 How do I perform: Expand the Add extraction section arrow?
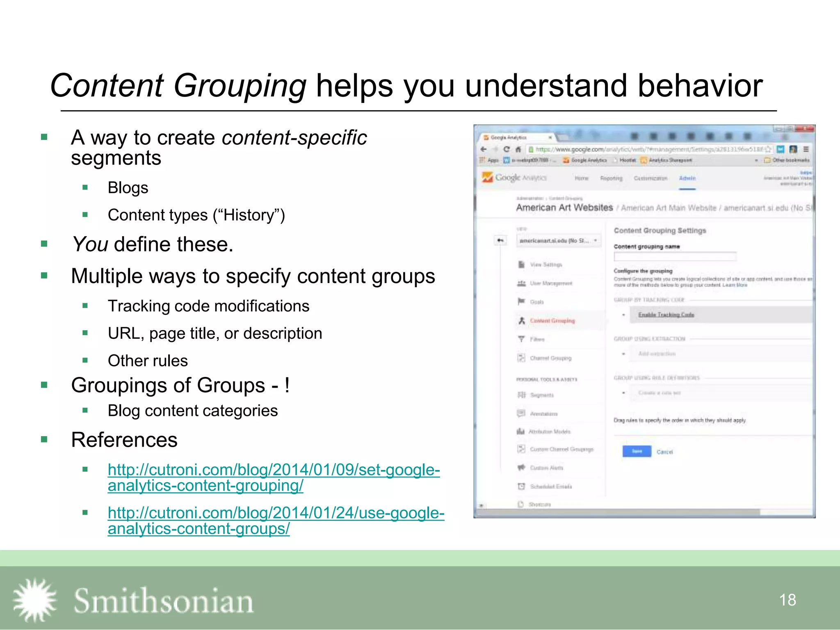pyautogui.click(x=623, y=354)
